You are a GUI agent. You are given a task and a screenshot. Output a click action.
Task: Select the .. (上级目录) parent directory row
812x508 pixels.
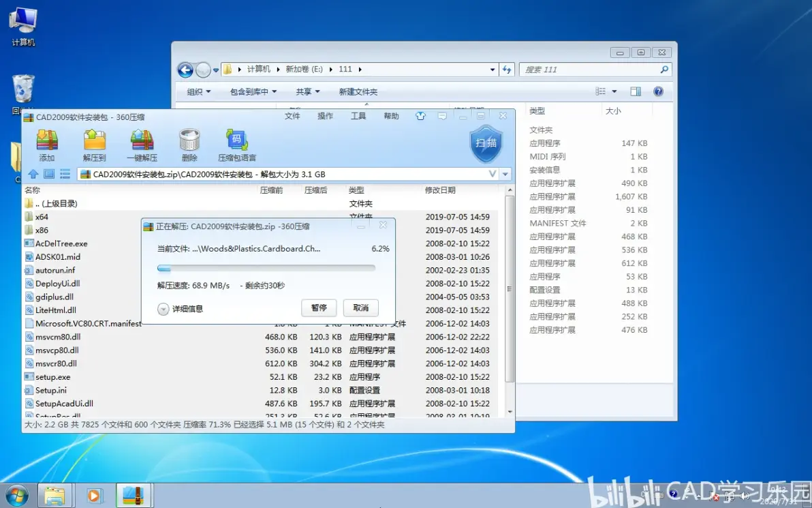click(262, 203)
